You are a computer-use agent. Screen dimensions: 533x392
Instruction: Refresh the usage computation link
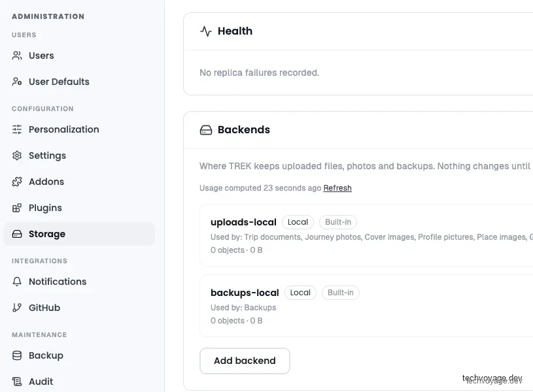click(337, 188)
